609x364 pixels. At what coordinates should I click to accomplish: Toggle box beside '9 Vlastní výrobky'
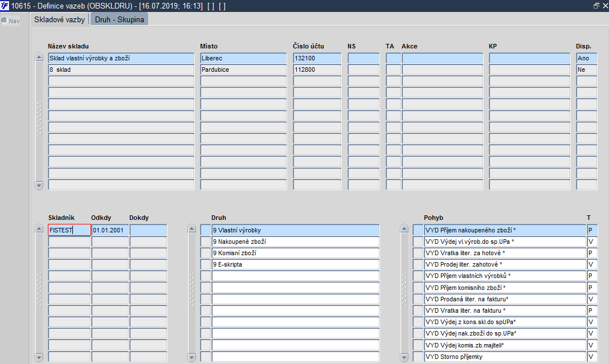[206, 230]
